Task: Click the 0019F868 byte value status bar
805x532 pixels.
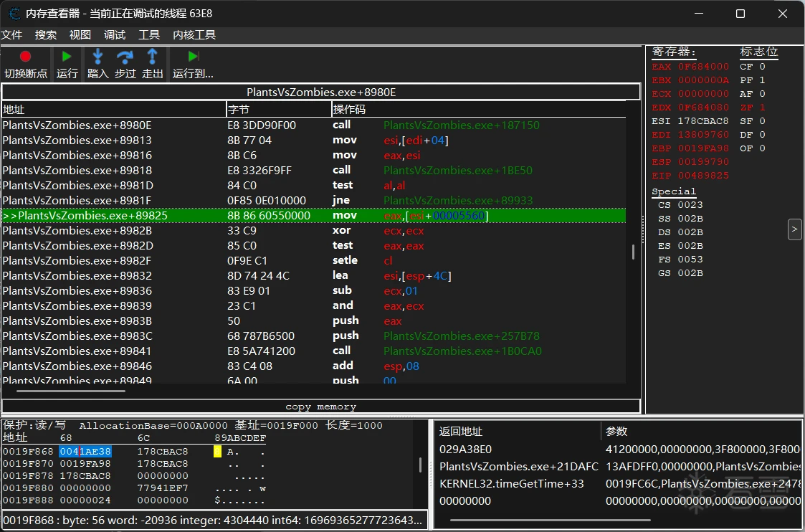Action: point(214,521)
